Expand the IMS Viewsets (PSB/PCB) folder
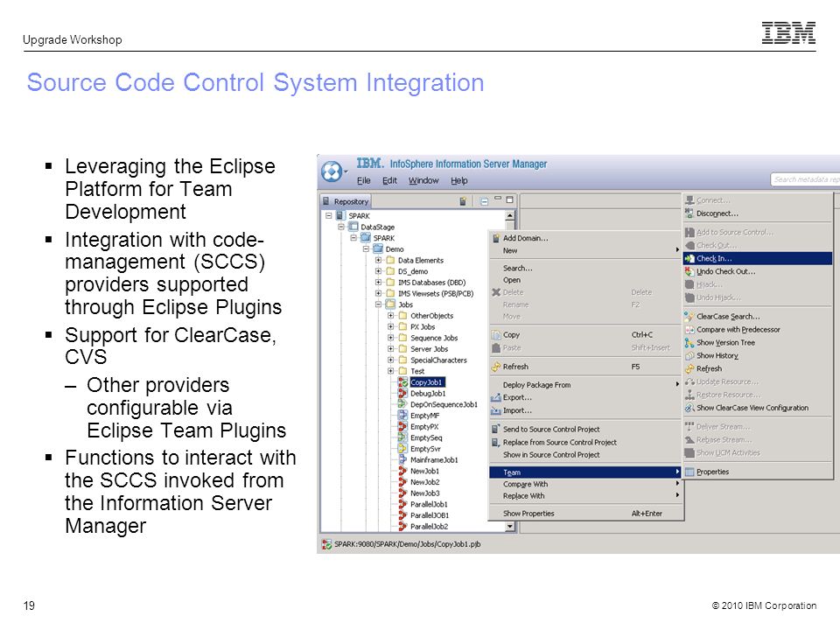 378,293
